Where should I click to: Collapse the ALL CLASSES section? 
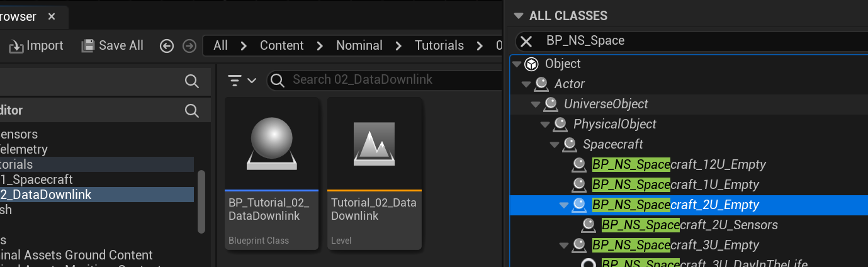(519, 16)
